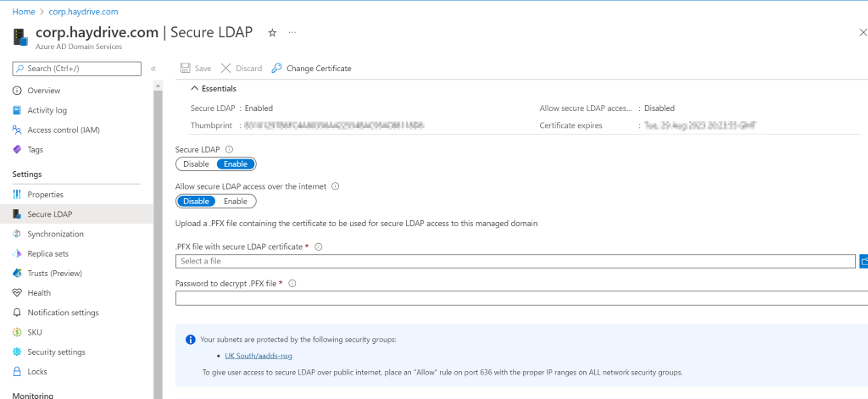The height and width of the screenshot is (399, 868).
Task: Click the Password to decrypt .PFX file field
Action: coord(521,298)
